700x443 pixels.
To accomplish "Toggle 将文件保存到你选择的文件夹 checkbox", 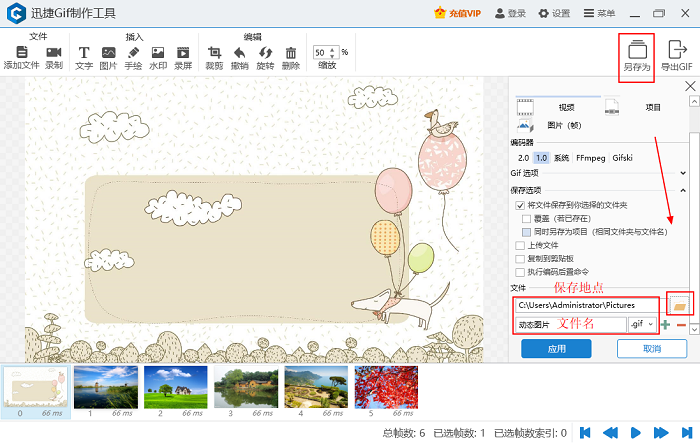I will (x=520, y=205).
